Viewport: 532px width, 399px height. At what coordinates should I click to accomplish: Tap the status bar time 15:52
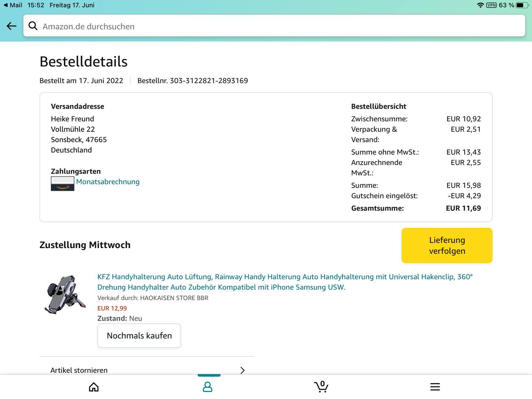click(x=36, y=5)
